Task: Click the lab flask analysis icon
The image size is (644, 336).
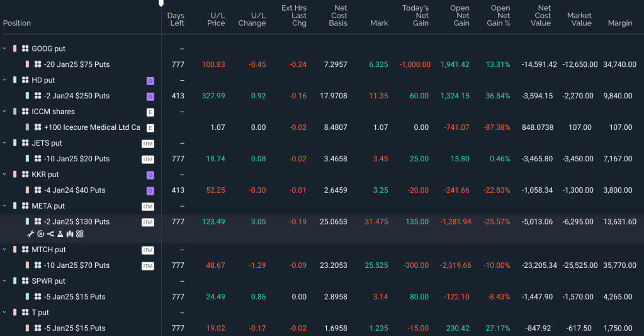Action: pos(60,234)
